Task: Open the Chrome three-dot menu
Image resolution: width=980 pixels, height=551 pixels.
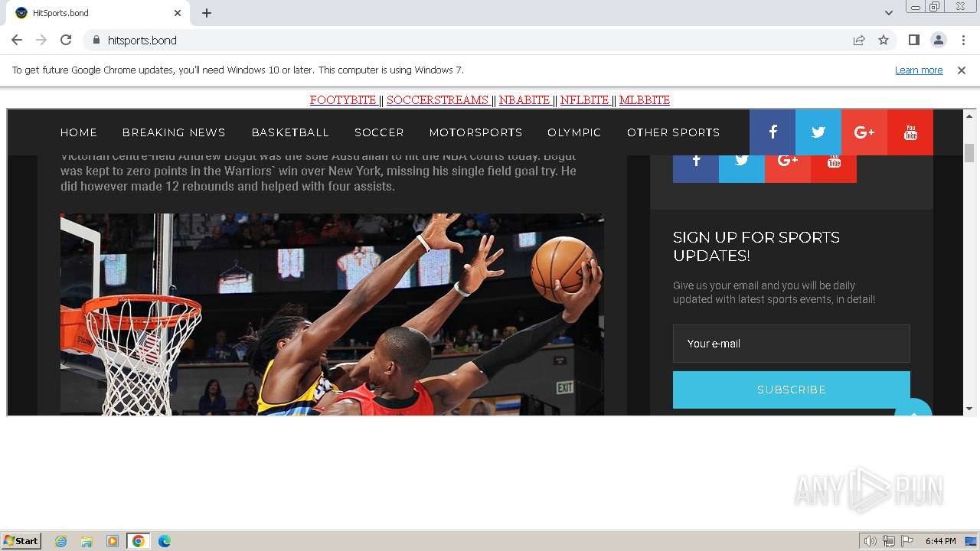Action: 962,40
